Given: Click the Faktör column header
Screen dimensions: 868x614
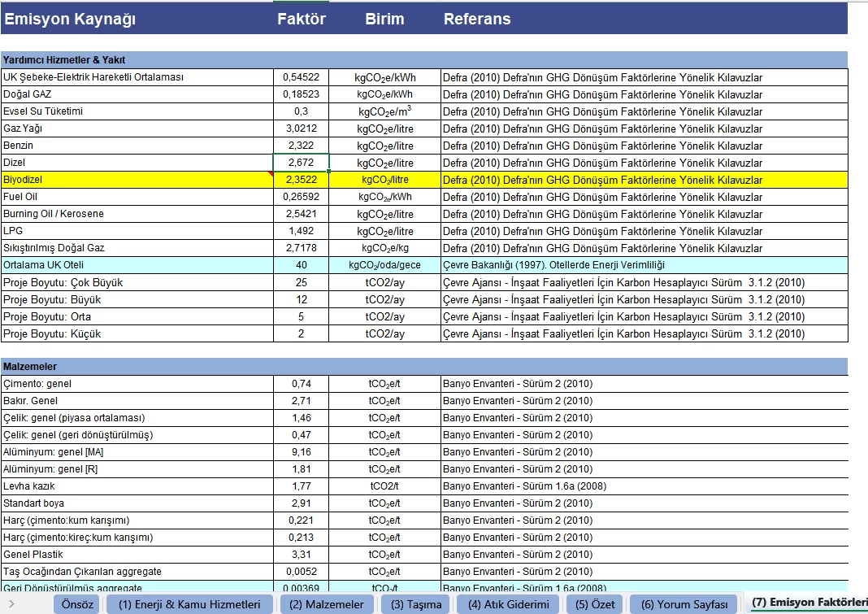Looking at the screenshot, I should pyautogui.click(x=302, y=19).
